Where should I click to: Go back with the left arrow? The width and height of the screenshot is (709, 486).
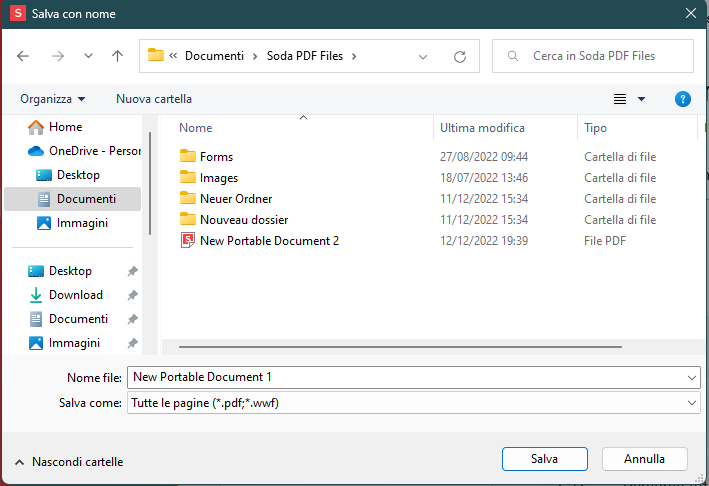click(23, 56)
